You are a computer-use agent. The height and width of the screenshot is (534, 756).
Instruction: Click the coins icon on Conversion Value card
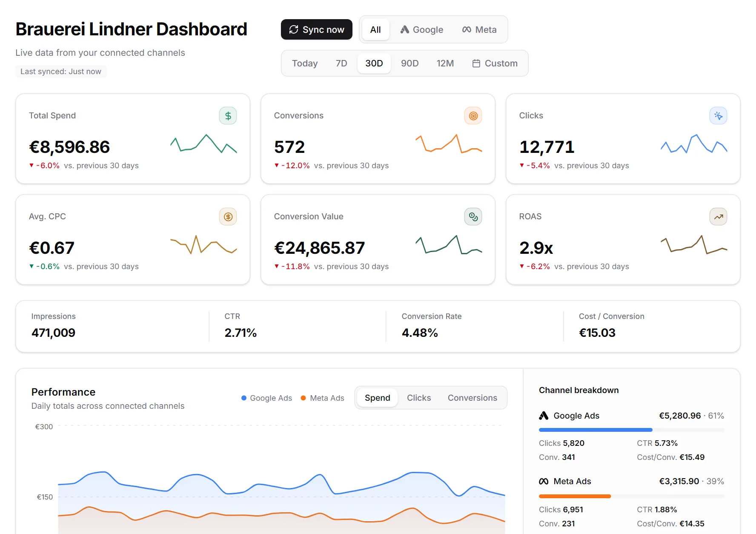[473, 217]
